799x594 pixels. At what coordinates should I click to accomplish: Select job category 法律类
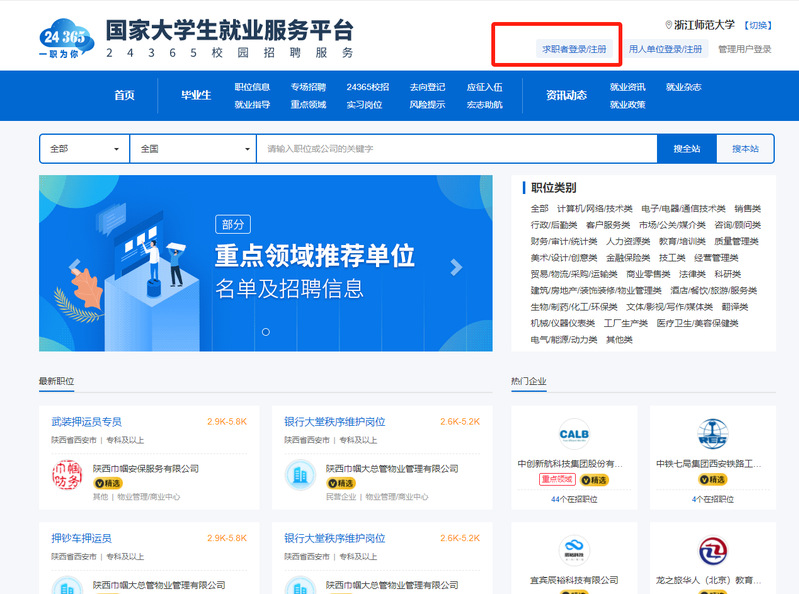click(x=692, y=274)
